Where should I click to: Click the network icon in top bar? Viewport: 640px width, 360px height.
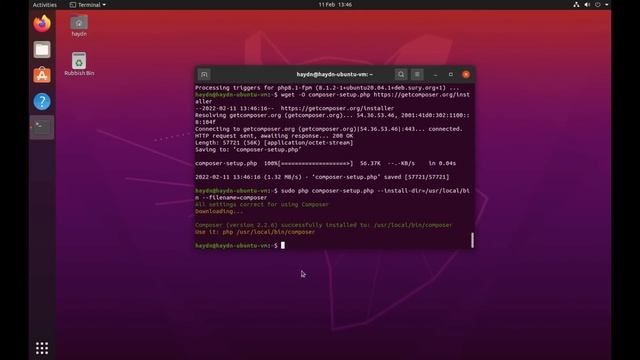click(576, 5)
